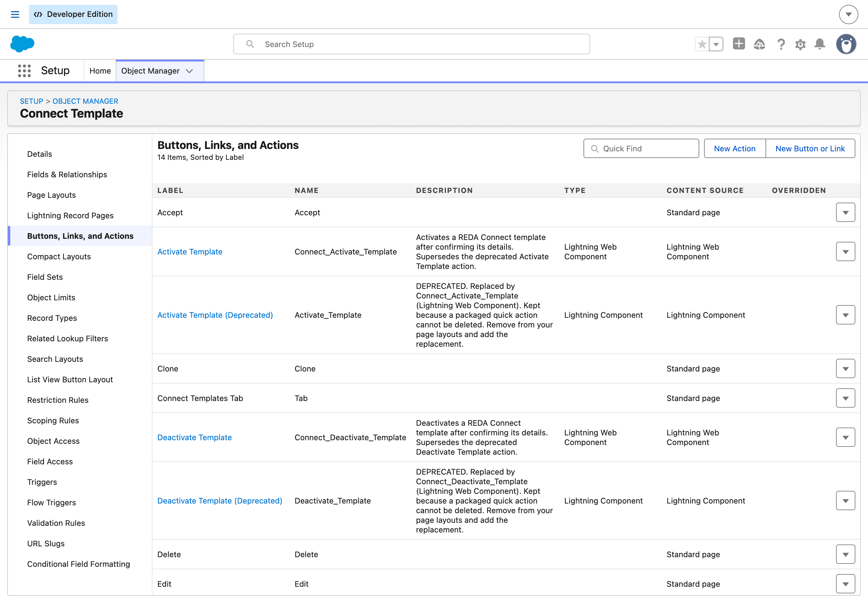Click the New Action button
Viewport: 868px width, 600px height.
pos(734,149)
